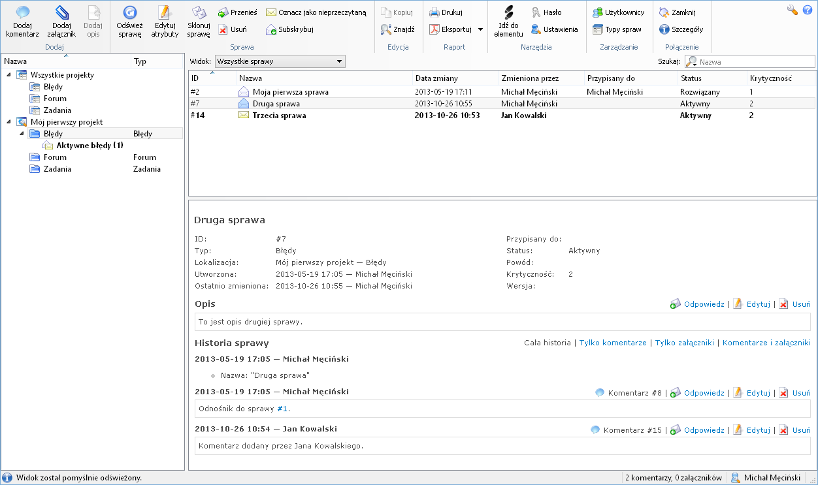Open the help question mark icon
This screenshot has width=818, height=485.
(x=807, y=10)
